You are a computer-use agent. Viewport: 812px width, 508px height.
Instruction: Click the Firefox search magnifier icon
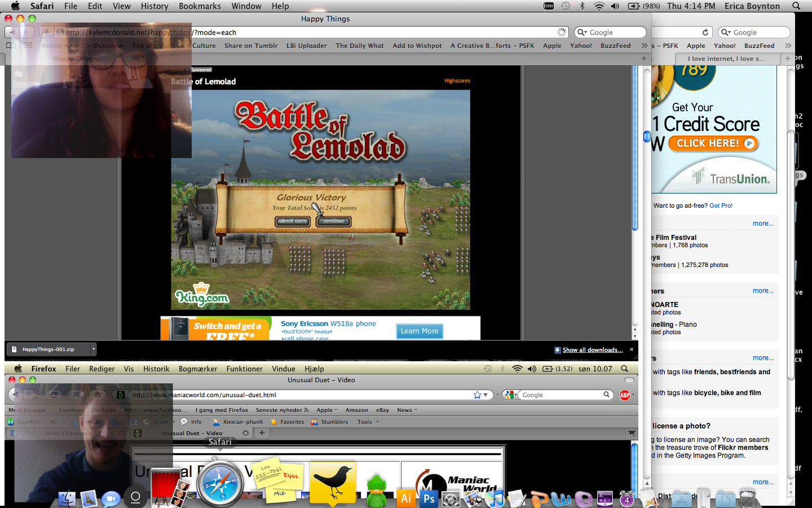click(x=607, y=395)
